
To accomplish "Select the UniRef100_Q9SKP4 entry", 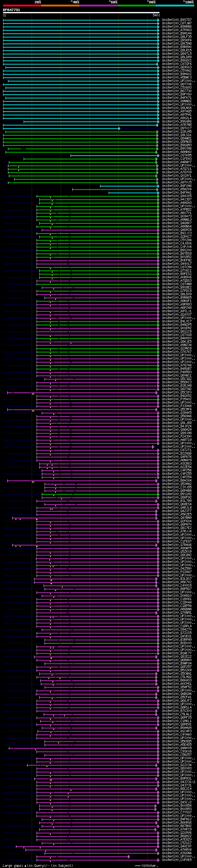I will click(176, 40).
